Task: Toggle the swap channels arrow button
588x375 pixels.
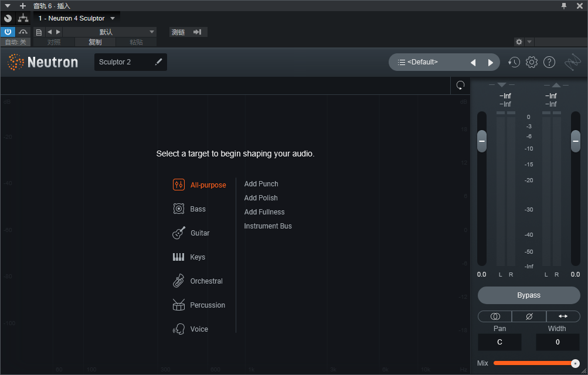Action: click(563, 316)
